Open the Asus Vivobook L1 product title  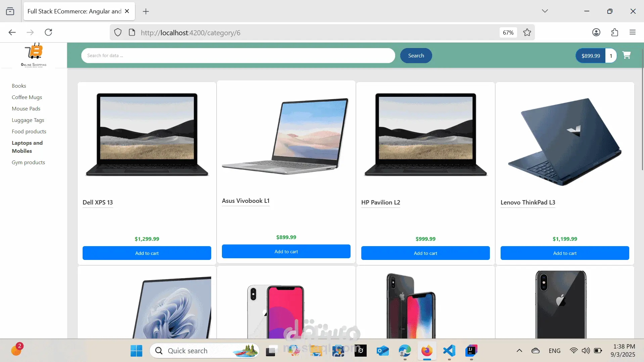click(x=246, y=201)
